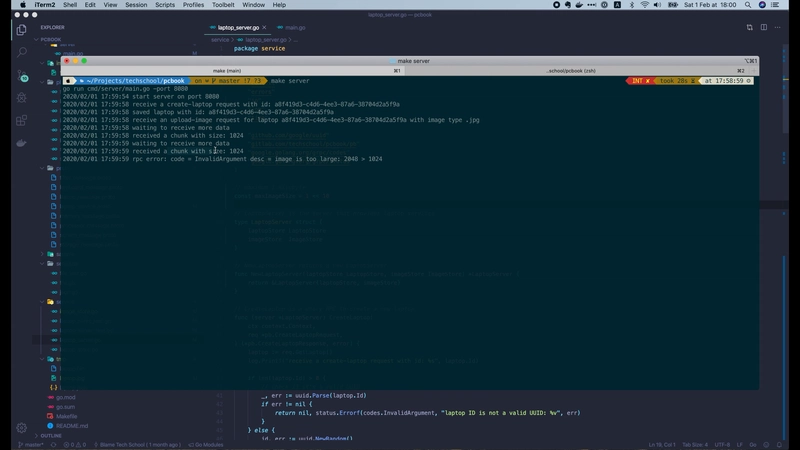Open the Profiles menu
This screenshot has height=450, width=800.
tap(193, 5)
